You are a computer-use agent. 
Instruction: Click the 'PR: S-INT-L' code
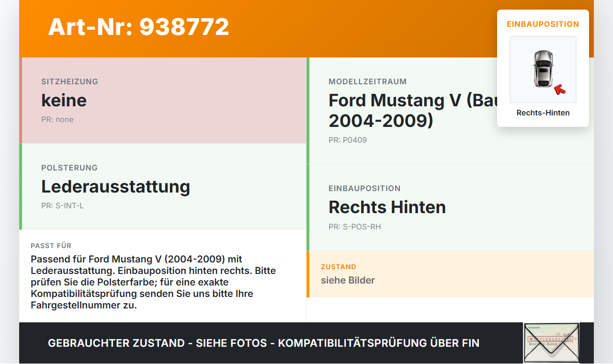click(x=62, y=205)
